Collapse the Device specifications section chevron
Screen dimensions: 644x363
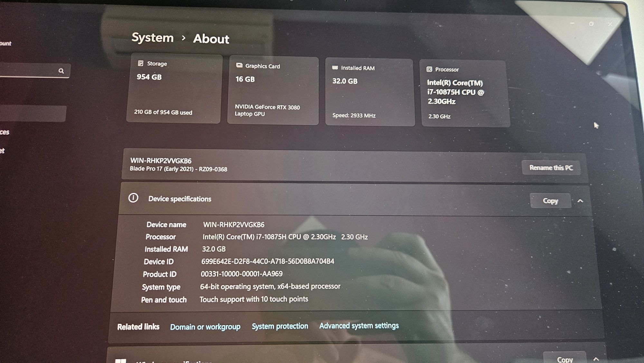tap(580, 201)
